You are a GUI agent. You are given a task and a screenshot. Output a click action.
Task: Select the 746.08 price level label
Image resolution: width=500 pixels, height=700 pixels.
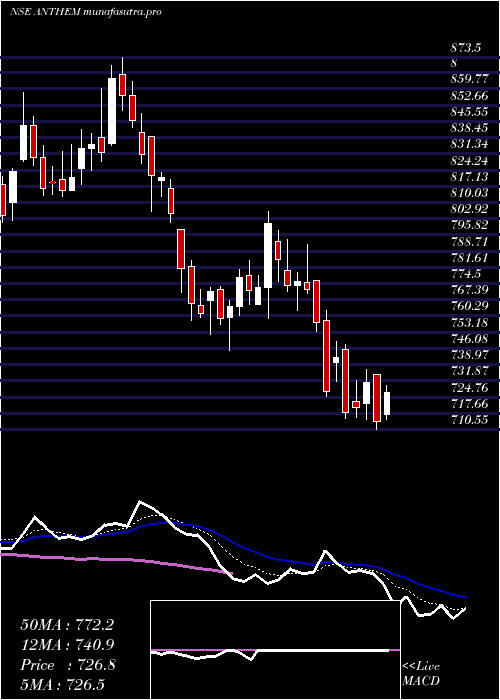(469, 339)
